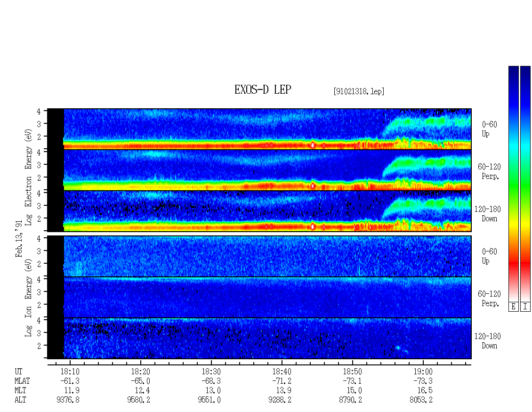The width and height of the screenshot is (532, 412).
Task: Click the MLT value 11.9
Action: [72, 390]
